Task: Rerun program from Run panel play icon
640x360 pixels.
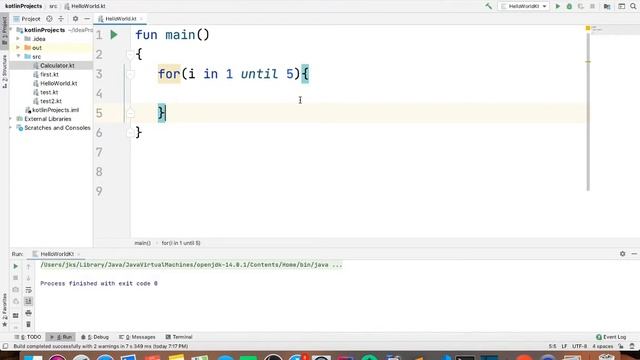Action: click(x=16, y=266)
